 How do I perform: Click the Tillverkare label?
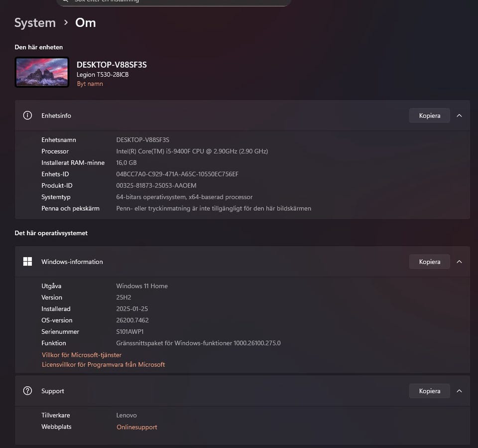point(55,415)
